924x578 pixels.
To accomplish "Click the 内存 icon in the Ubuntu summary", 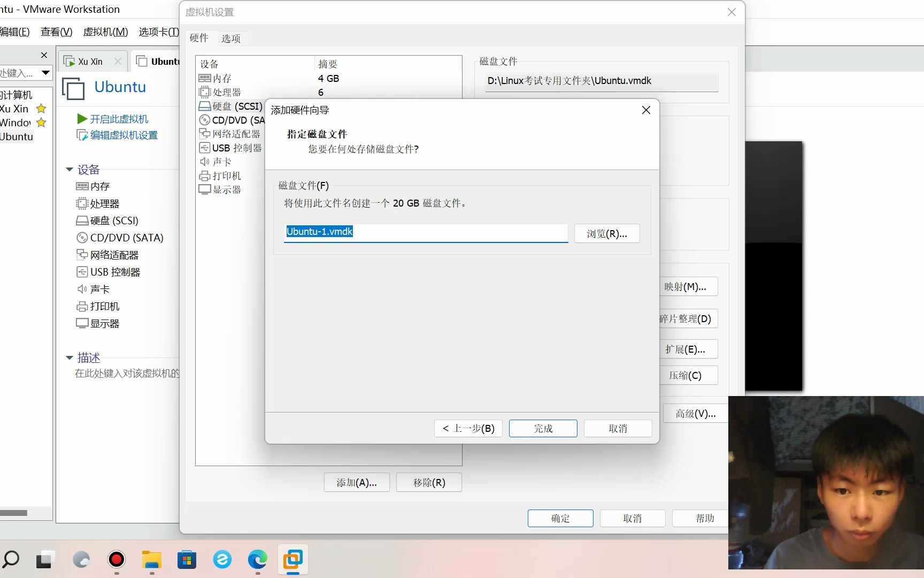I will [82, 186].
